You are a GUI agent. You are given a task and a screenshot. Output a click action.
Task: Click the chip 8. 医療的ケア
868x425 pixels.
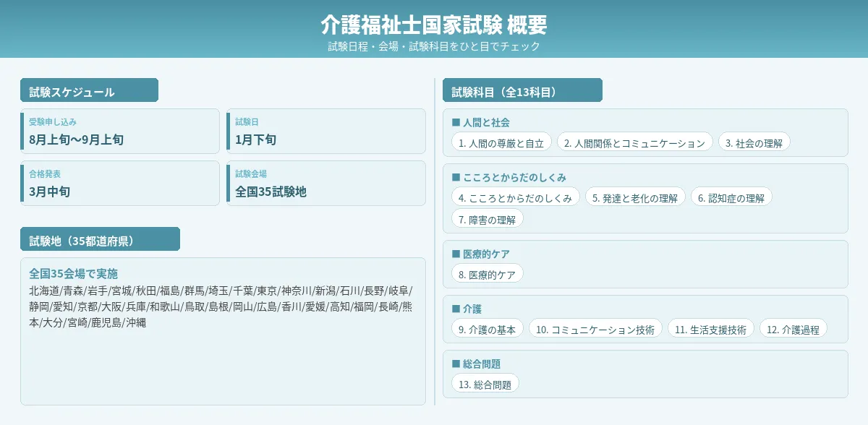[x=487, y=274]
